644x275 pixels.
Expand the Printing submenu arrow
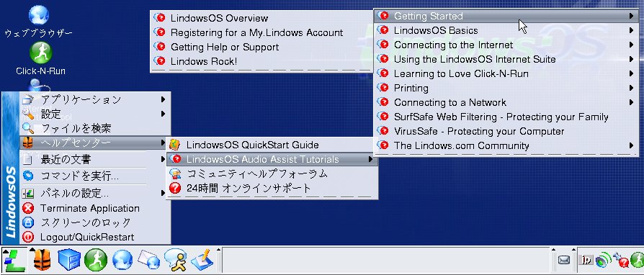[x=631, y=88]
